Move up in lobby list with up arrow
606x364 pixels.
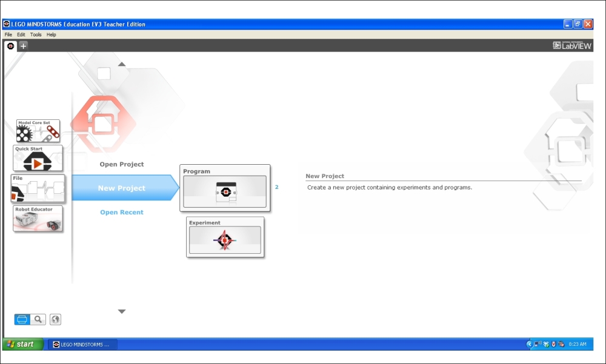point(122,64)
